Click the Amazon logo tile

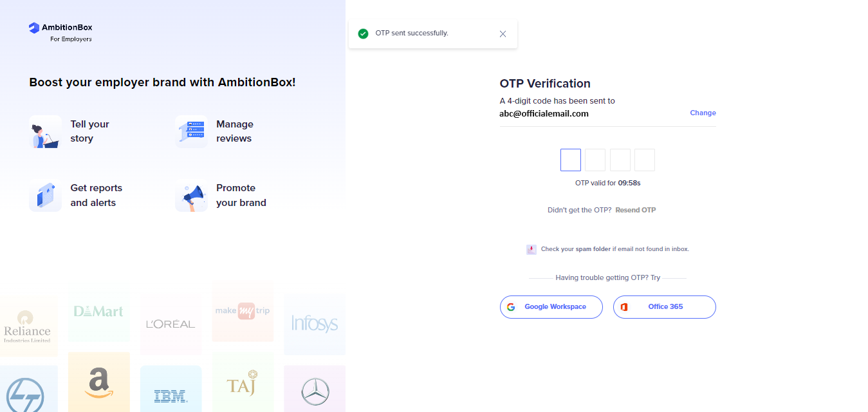(x=98, y=382)
